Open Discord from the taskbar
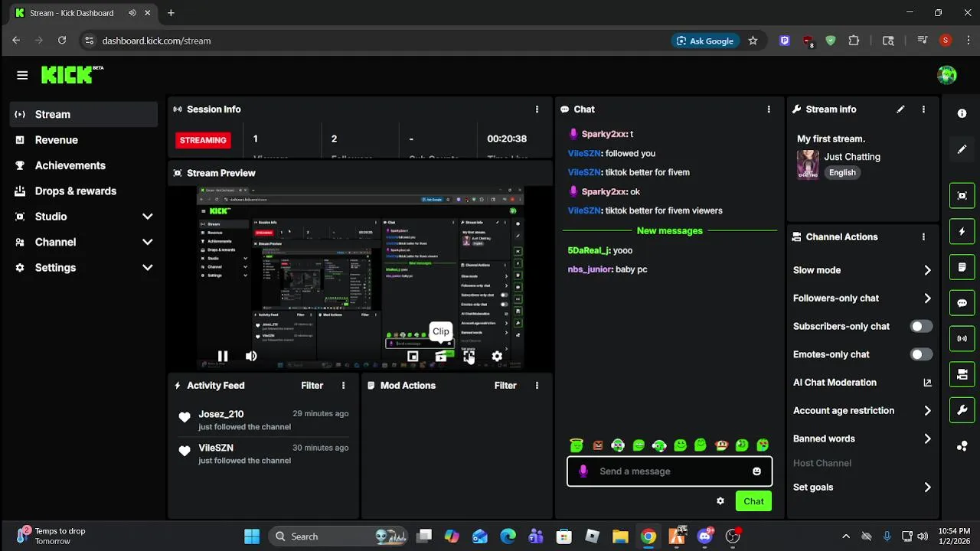 pyautogui.click(x=704, y=536)
